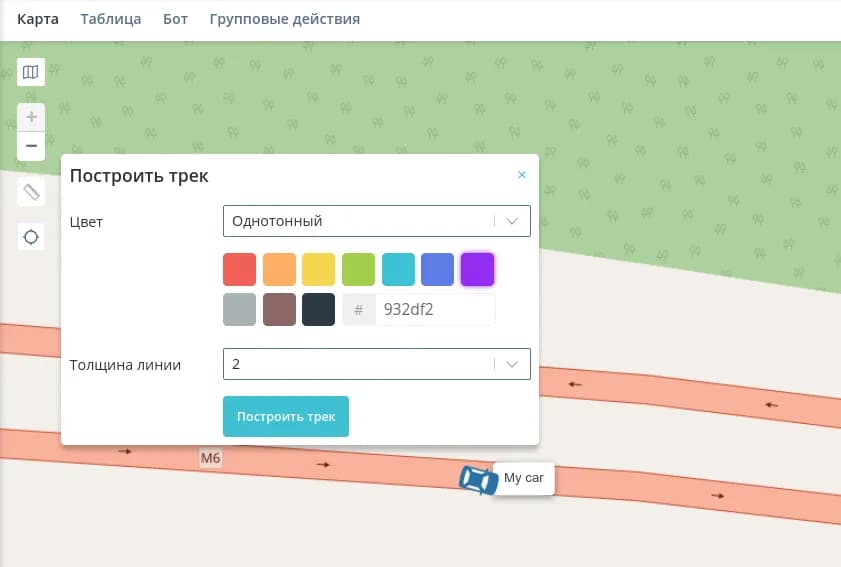Select the dark navy color swatch
Screen dimensions: 841x567
pyautogui.click(x=318, y=310)
